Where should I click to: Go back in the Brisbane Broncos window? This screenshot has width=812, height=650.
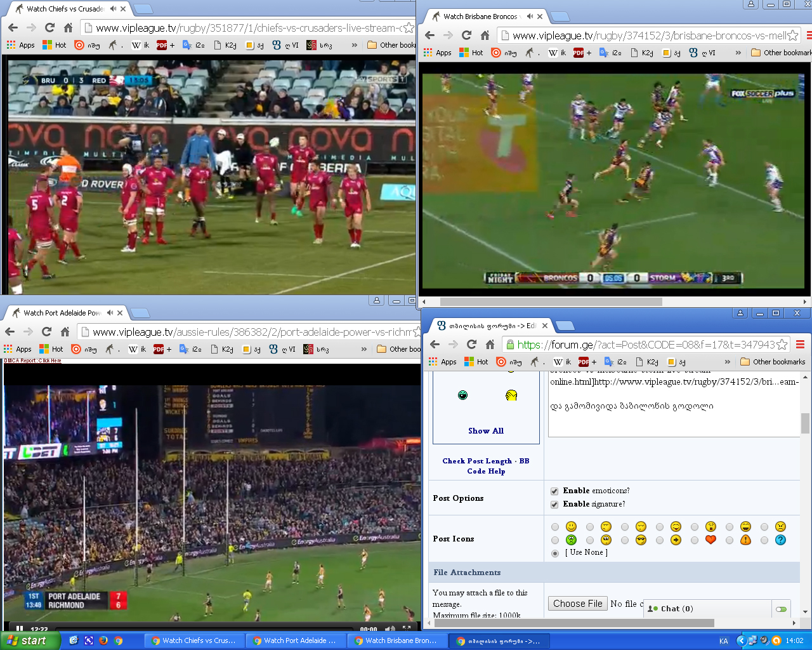pyautogui.click(x=429, y=36)
